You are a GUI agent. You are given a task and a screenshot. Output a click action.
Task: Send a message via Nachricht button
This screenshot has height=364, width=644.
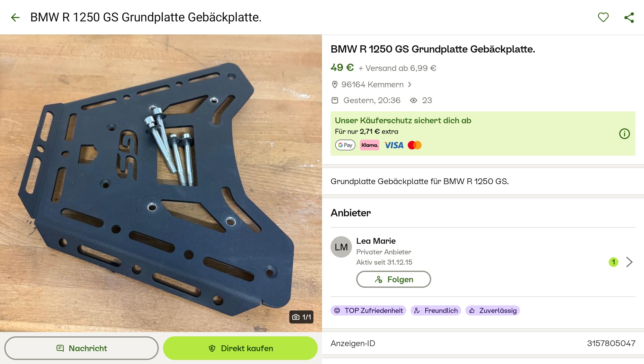pyautogui.click(x=82, y=348)
